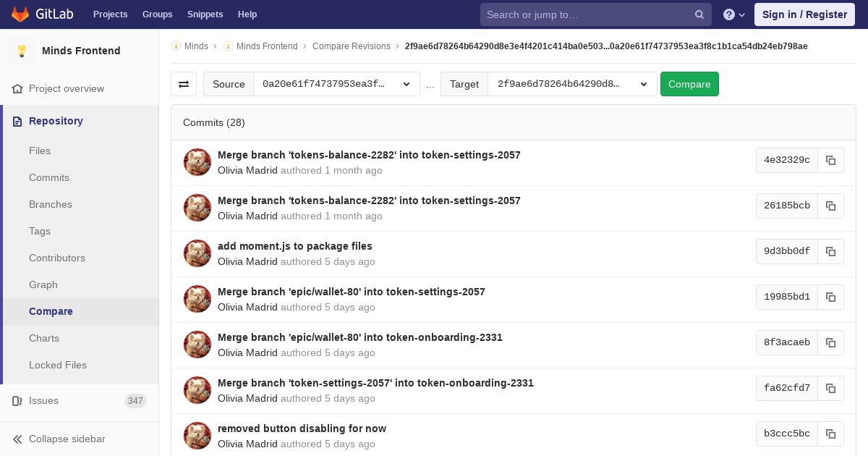868x456 pixels.
Task: Copy commit SHA fa62cfd7
Action: (830, 388)
